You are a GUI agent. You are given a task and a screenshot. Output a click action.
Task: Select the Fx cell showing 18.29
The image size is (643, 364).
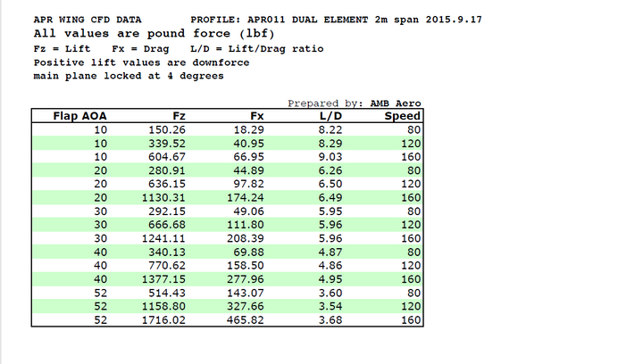click(249, 129)
